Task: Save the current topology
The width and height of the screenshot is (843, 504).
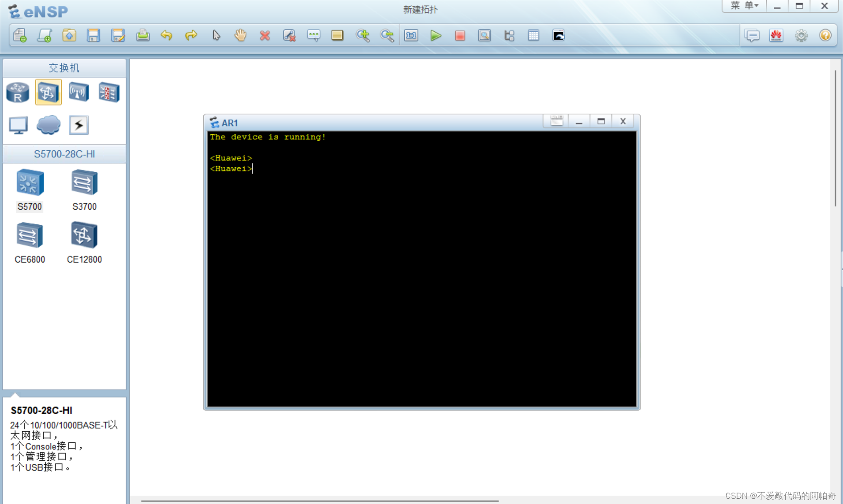Action: pos(93,35)
